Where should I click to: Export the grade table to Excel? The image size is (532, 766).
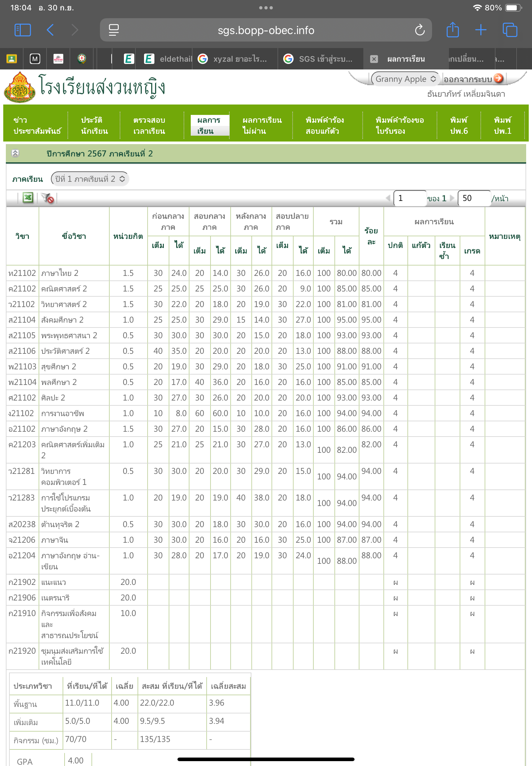[x=28, y=198]
